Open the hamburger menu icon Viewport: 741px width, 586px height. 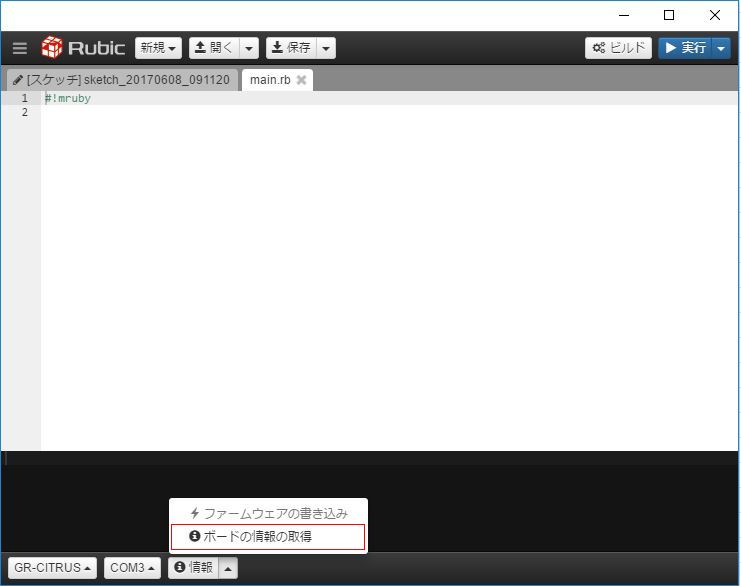(19, 48)
